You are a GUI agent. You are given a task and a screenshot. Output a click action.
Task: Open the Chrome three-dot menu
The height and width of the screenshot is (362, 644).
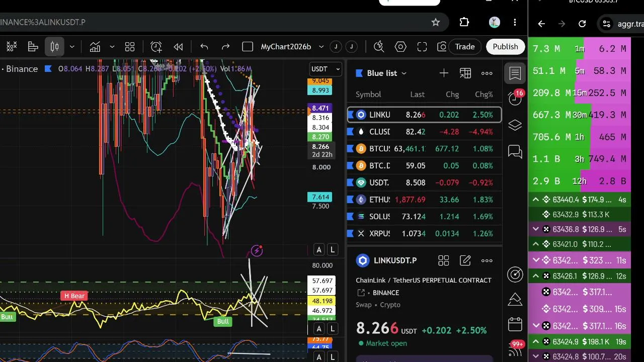pyautogui.click(x=515, y=22)
